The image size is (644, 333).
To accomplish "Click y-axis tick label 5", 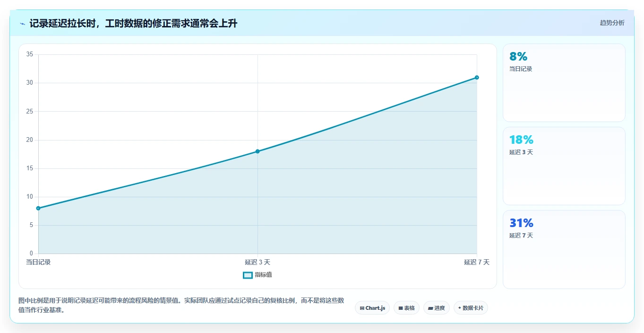I will [31, 225].
